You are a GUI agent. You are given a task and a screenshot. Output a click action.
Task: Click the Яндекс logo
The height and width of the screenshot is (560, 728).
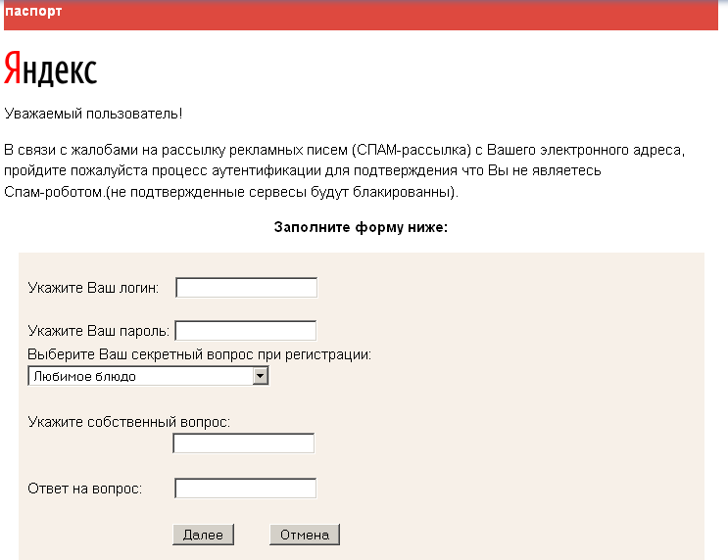coord(51,69)
